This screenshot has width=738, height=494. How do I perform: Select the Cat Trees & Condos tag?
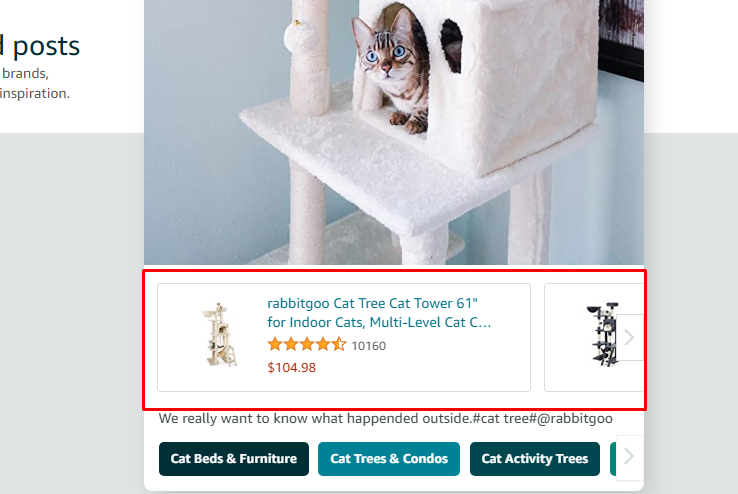coord(389,459)
